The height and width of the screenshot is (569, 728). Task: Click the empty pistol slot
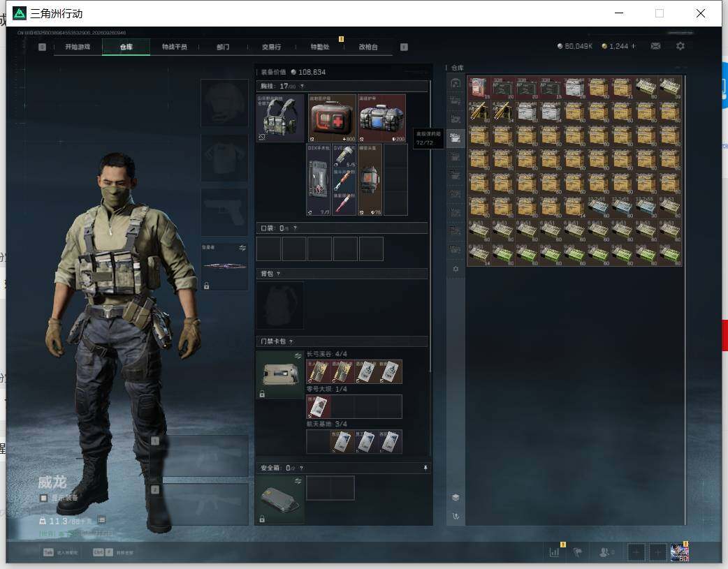point(224,212)
